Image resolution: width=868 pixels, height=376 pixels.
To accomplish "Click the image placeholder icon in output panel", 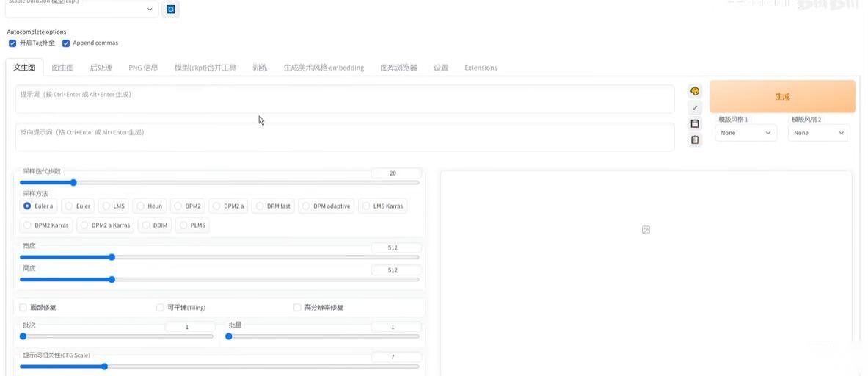I will [x=646, y=229].
